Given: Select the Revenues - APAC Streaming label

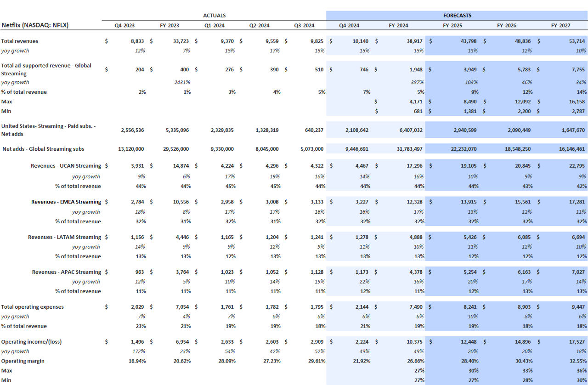Looking at the screenshot, I should pyautogui.click(x=67, y=272).
